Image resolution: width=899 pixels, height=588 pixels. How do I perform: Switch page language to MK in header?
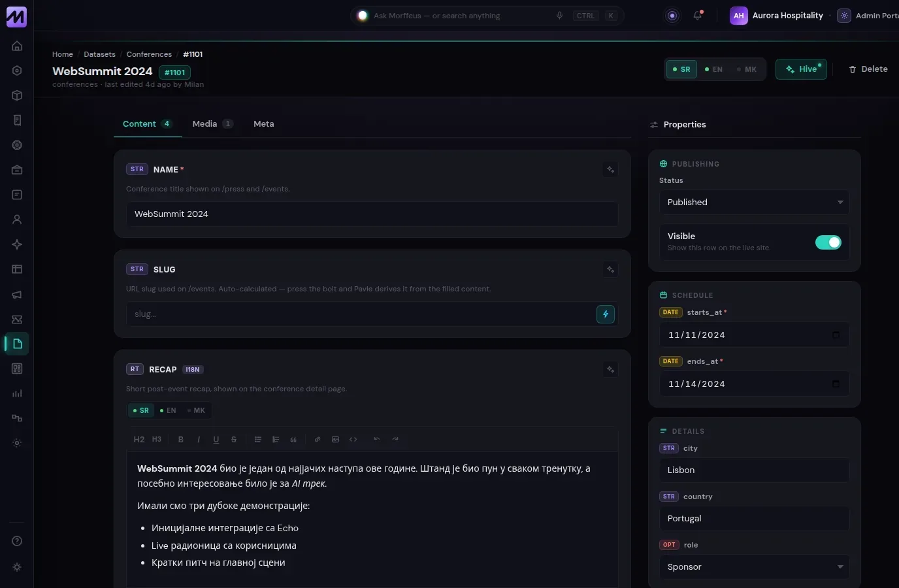[747, 69]
